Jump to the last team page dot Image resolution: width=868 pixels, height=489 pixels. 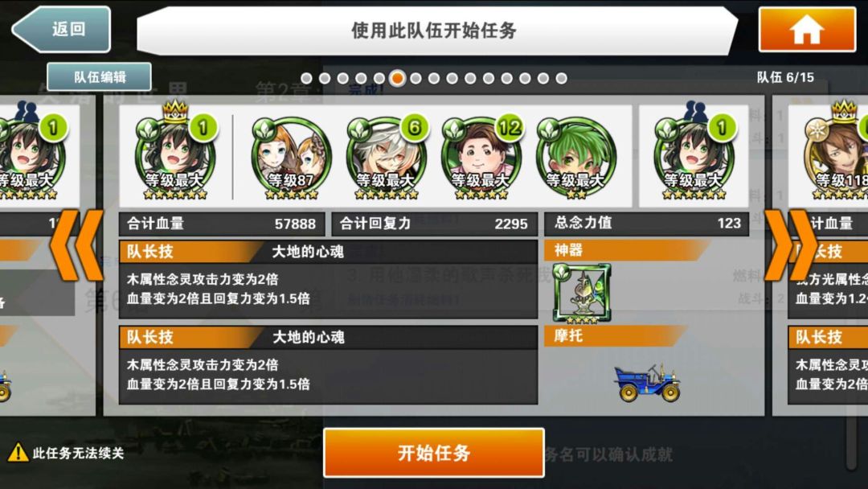click(561, 79)
